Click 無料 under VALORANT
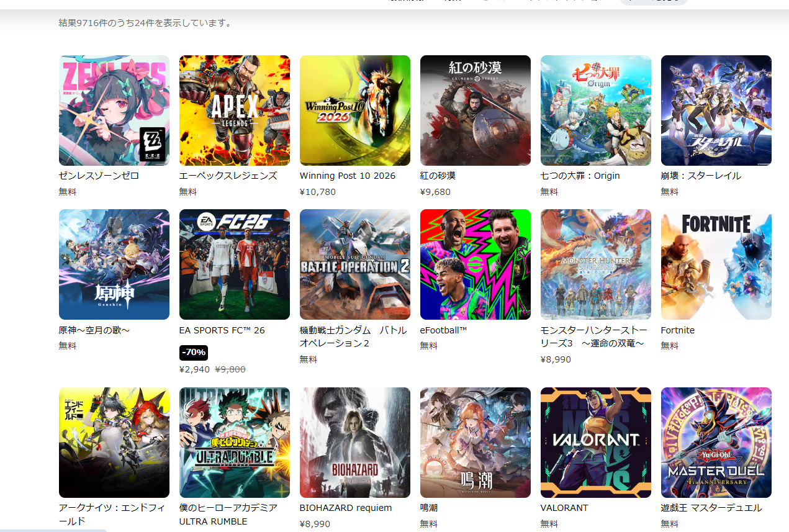 tap(549, 524)
